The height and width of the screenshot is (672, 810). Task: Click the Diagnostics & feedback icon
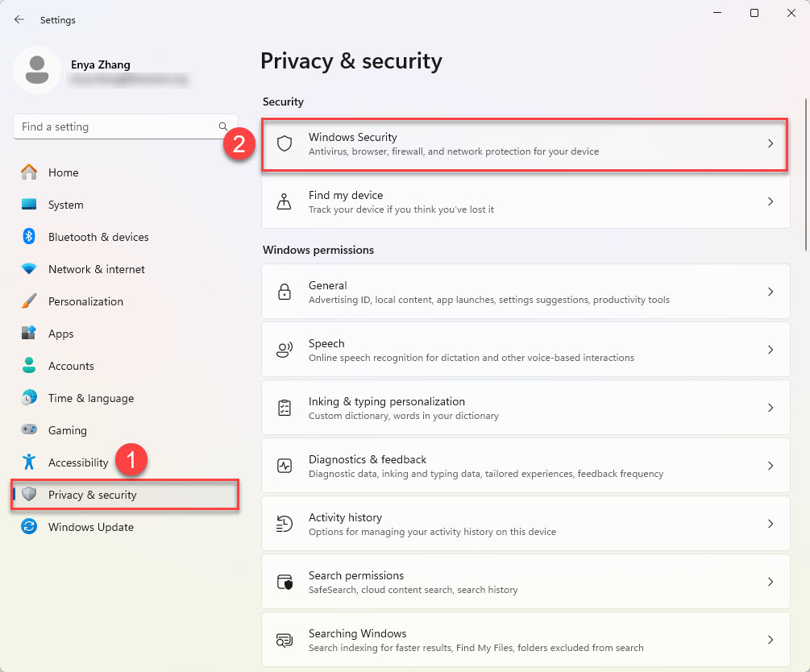pos(284,466)
